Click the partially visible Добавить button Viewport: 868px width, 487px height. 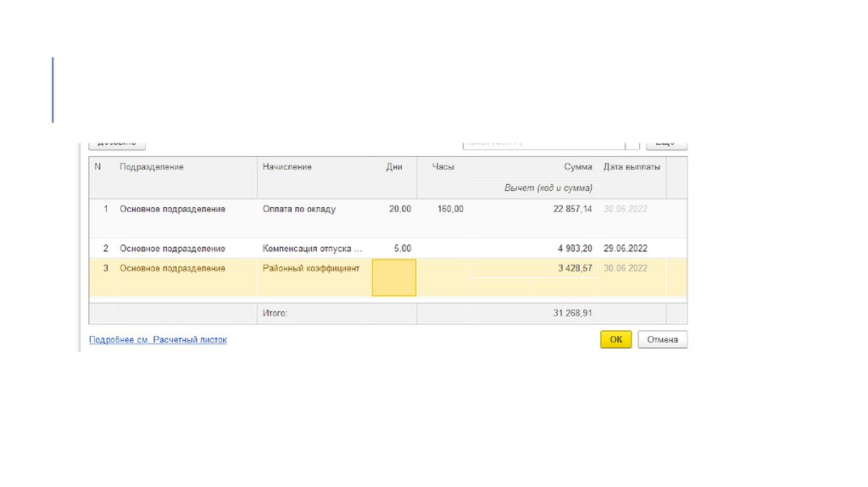[x=117, y=144]
